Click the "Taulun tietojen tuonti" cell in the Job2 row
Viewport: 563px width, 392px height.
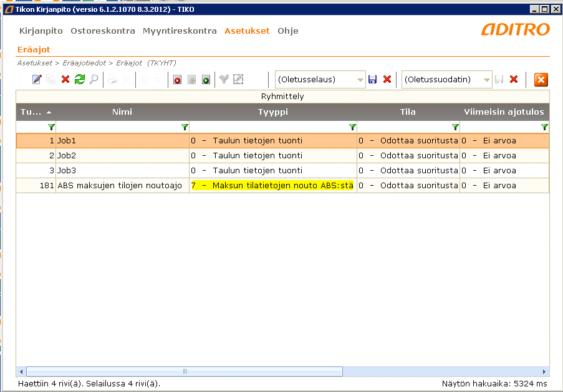pos(273,156)
